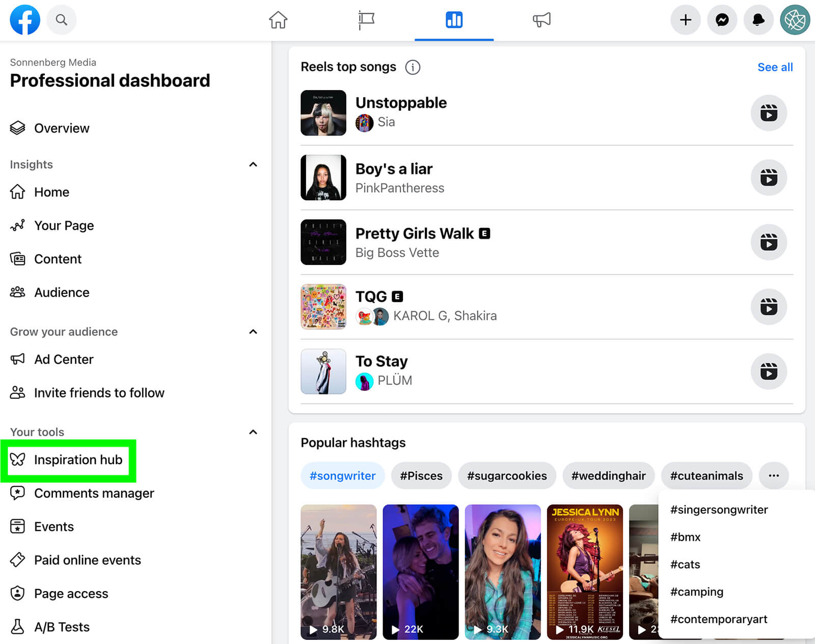Choose #camping from the dropdown
Image resolution: width=815 pixels, height=644 pixels.
[x=696, y=592]
